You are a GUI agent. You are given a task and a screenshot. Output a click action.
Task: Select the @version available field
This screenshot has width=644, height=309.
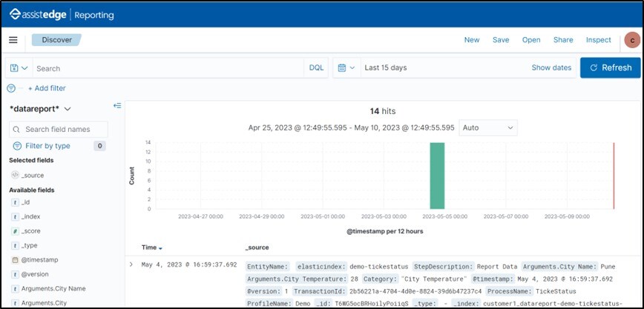[35, 274]
